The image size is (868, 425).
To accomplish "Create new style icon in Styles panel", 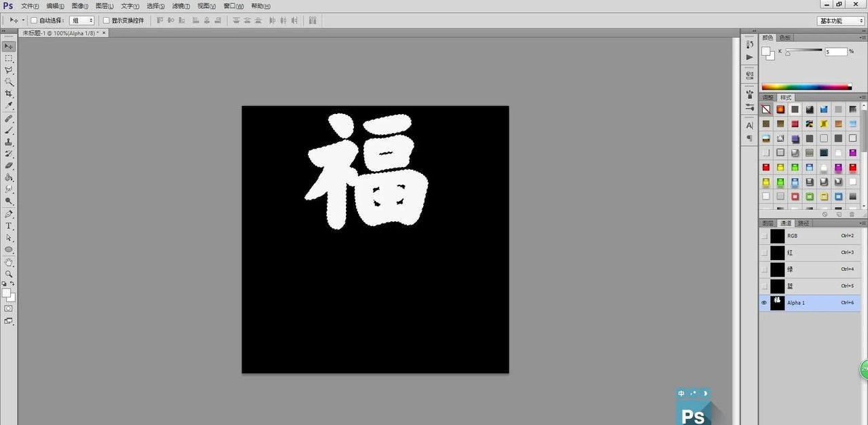I will (x=839, y=215).
